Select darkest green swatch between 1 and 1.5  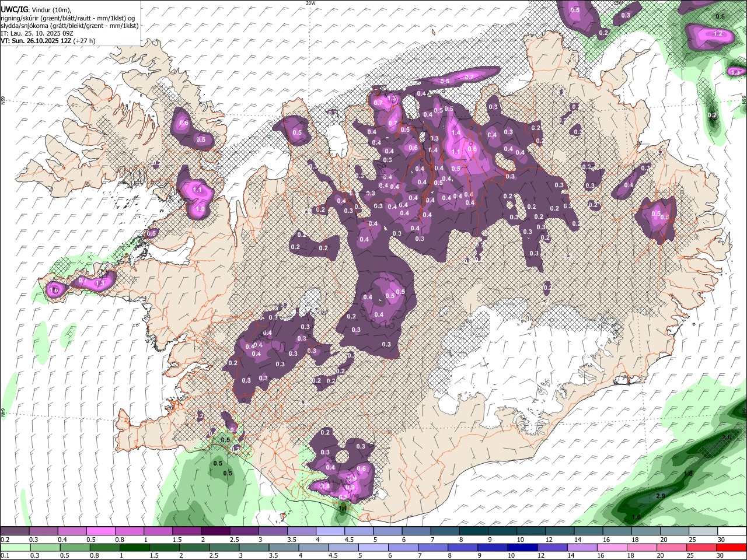[135, 548]
